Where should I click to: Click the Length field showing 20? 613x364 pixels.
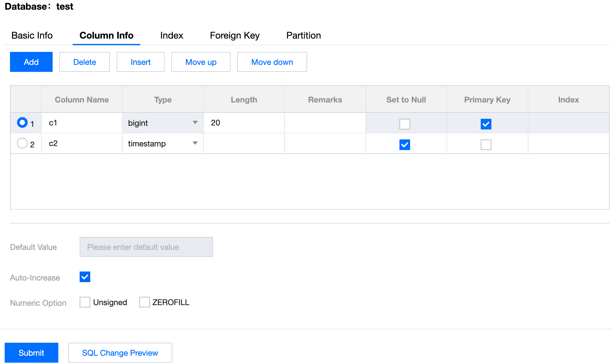[244, 123]
